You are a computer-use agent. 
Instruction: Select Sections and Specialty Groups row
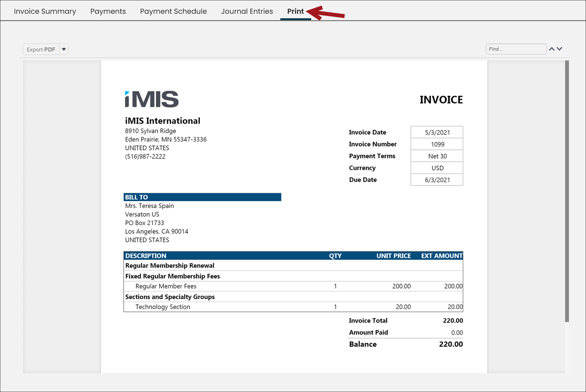pos(293,297)
